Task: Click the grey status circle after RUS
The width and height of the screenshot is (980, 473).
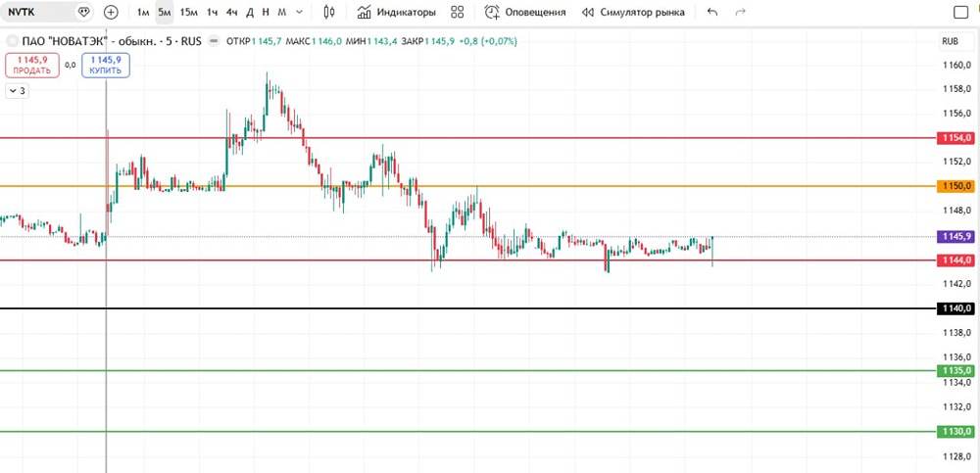Action: [x=214, y=41]
